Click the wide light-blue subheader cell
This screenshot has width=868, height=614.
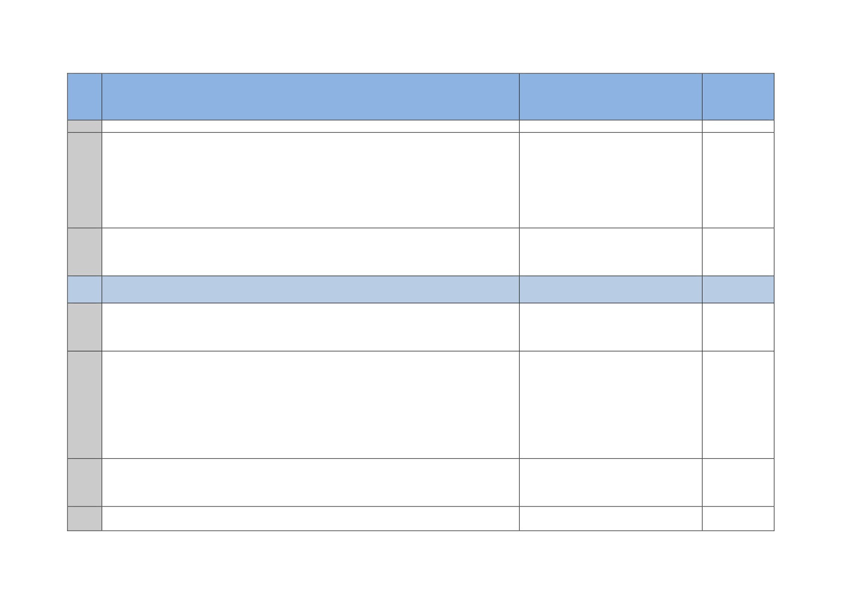310,289
